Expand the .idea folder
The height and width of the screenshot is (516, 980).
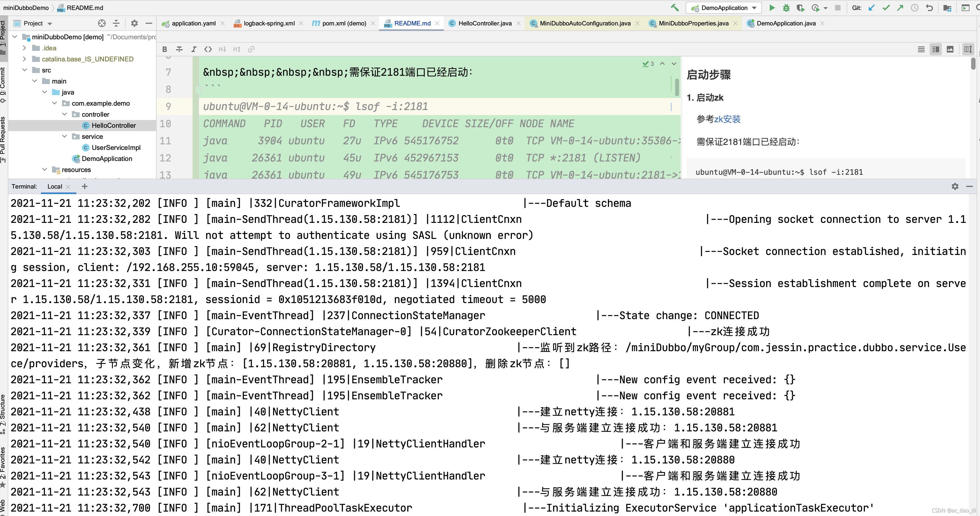(25, 48)
